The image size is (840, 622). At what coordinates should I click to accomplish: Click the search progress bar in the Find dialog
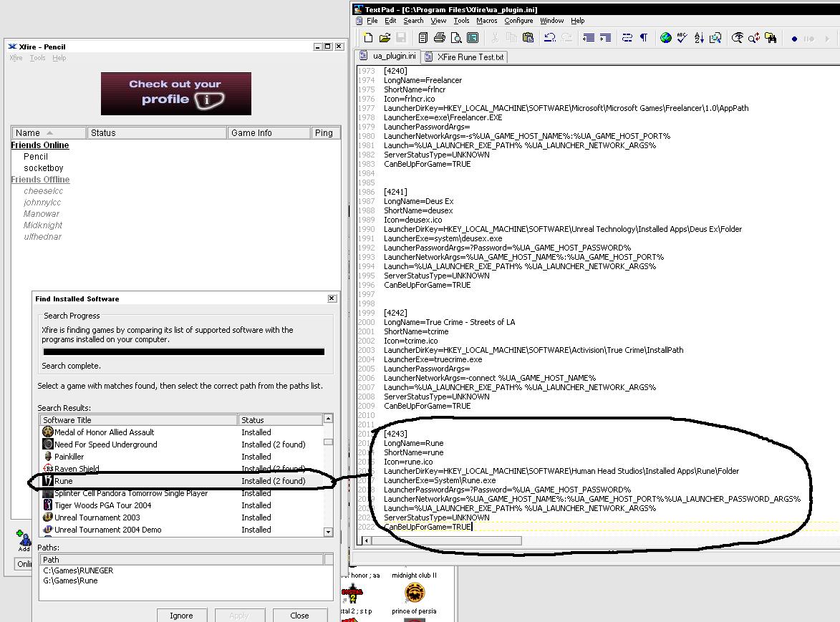pyautogui.click(x=184, y=351)
